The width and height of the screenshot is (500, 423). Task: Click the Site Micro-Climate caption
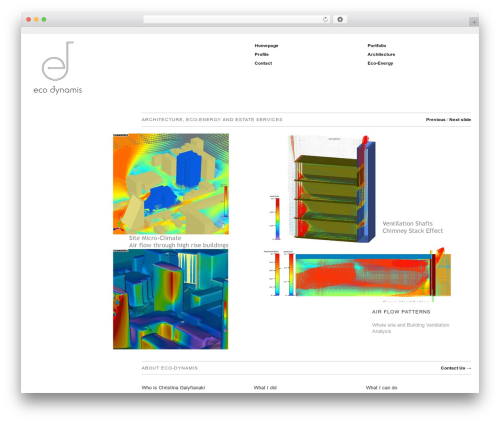(x=155, y=238)
